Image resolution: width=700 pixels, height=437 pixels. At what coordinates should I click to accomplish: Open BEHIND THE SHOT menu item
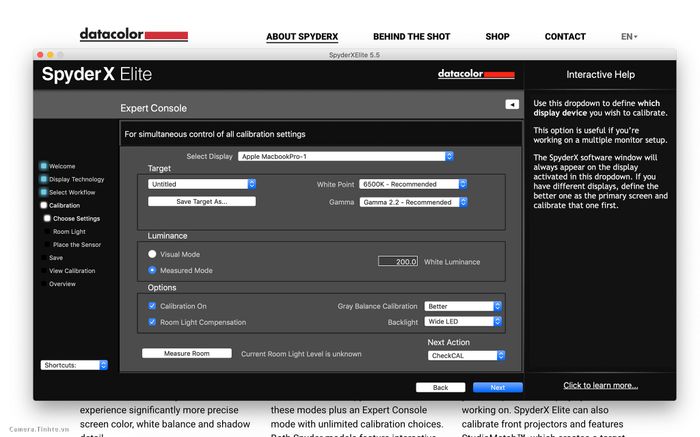click(x=412, y=37)
